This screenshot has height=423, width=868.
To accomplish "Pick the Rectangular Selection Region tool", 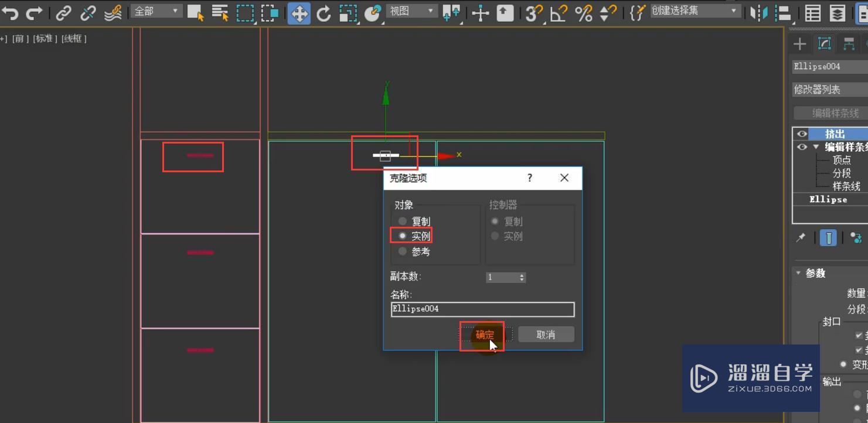I will click(245, 13).
